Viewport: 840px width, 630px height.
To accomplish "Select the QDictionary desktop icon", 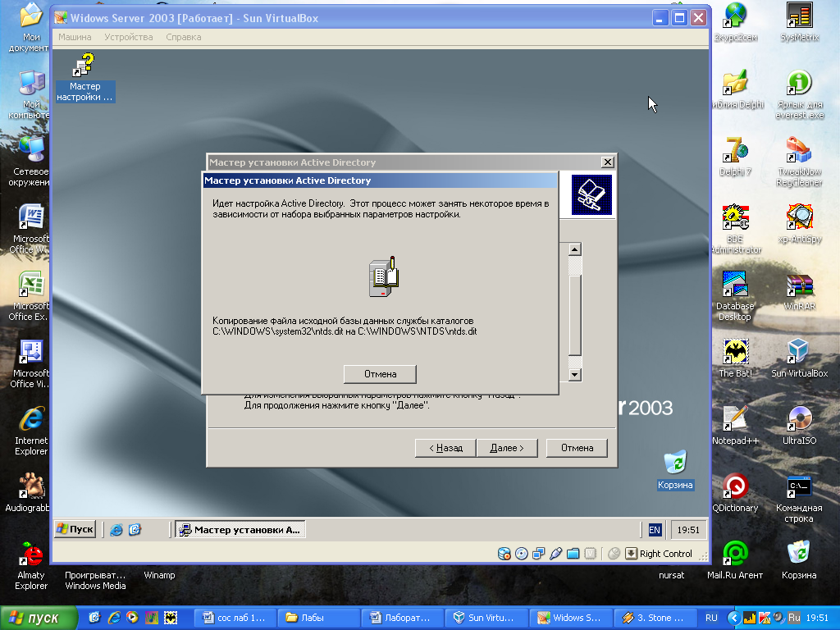I will click(x=735, y=493).
